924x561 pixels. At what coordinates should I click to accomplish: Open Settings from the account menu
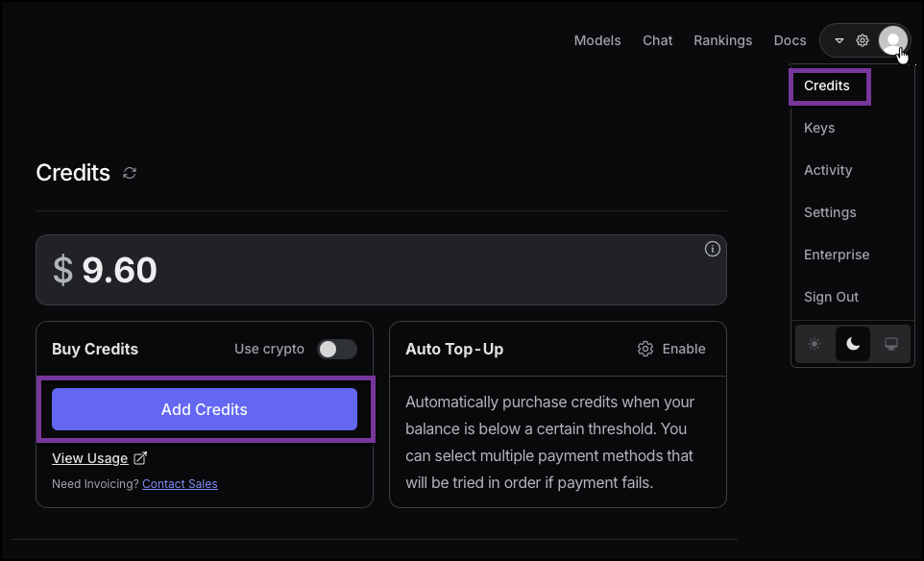pyautogui.click(x=830, y=212)
